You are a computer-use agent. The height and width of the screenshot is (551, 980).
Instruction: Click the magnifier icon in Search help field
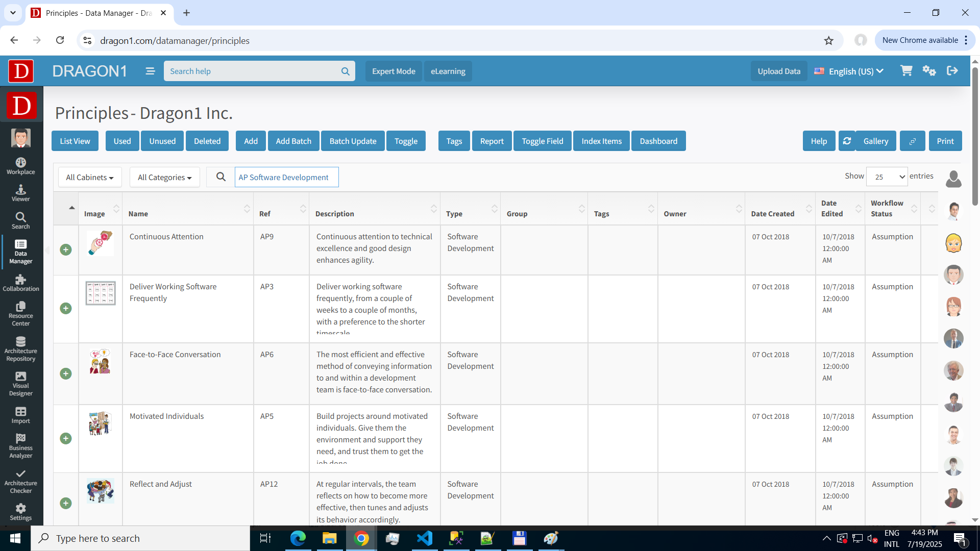click(346, 71)
